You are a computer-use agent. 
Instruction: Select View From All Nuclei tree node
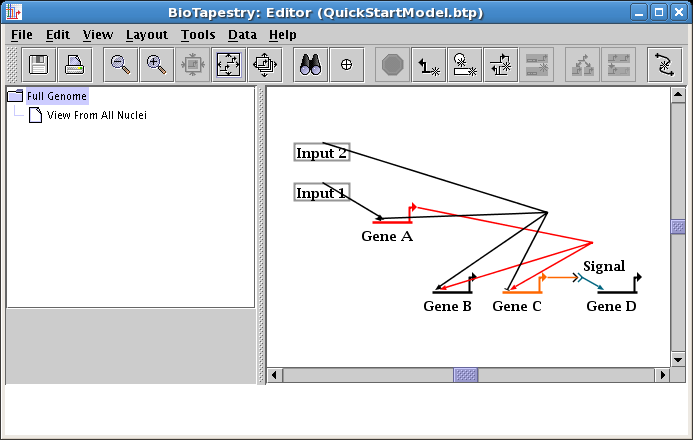97,115
